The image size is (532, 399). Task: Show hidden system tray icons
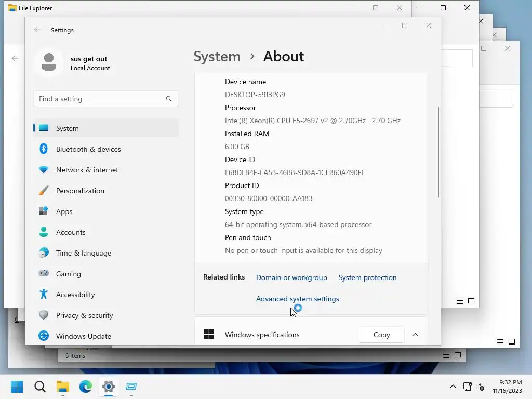pyautogui.click(x=453, y=387)
